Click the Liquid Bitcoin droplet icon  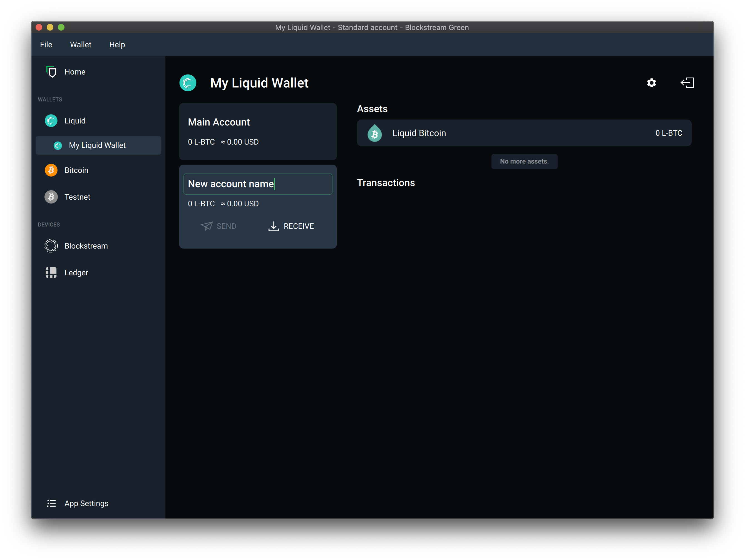pos(374,133)
